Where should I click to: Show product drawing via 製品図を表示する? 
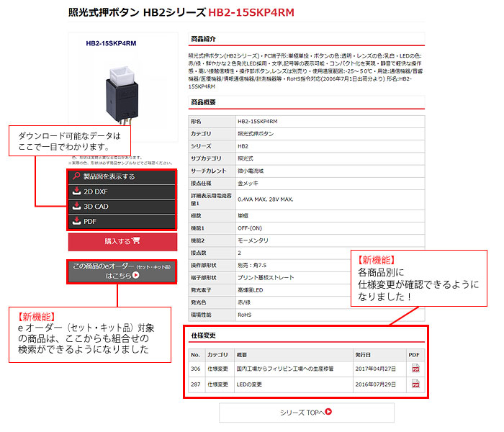click(122, 177)
